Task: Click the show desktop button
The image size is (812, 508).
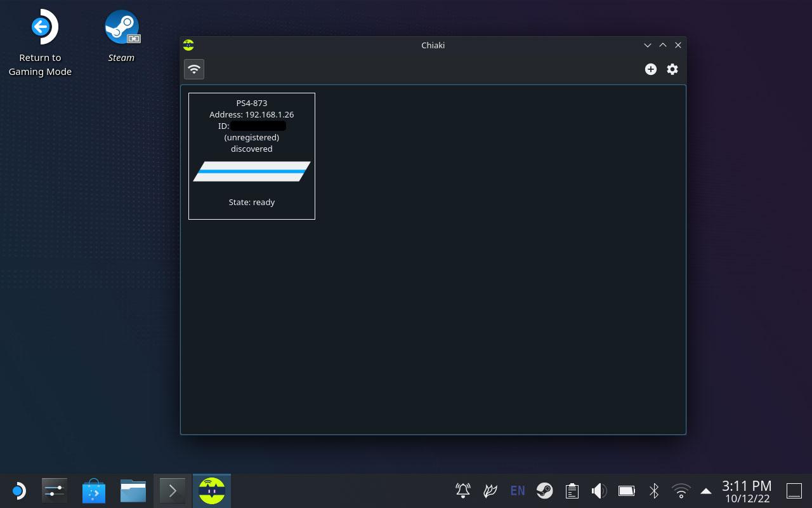Action: (x=794, y=490)
